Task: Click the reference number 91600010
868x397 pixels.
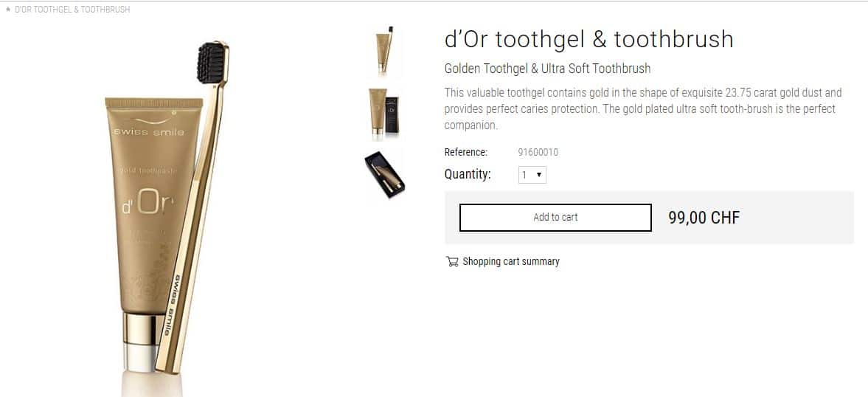Action: pos(538,152)
